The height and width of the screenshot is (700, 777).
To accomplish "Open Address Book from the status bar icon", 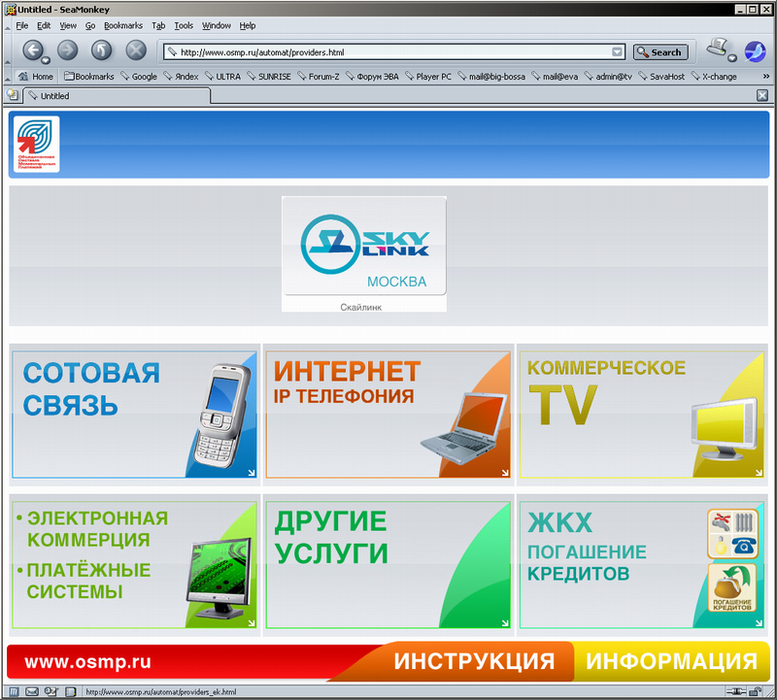I will 71,691.
